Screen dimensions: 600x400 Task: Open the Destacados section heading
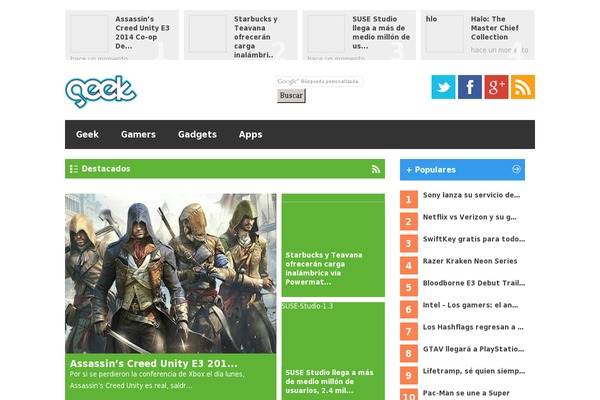[106, 169]
